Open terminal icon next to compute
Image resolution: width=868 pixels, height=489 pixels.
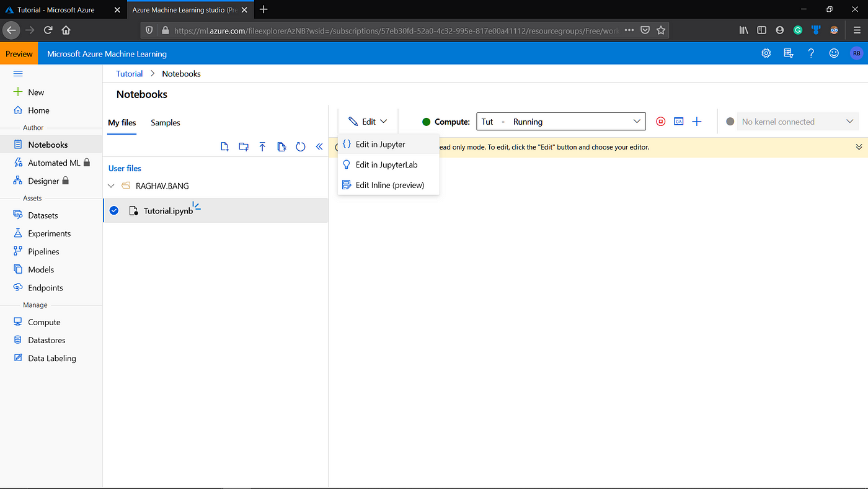679,122
